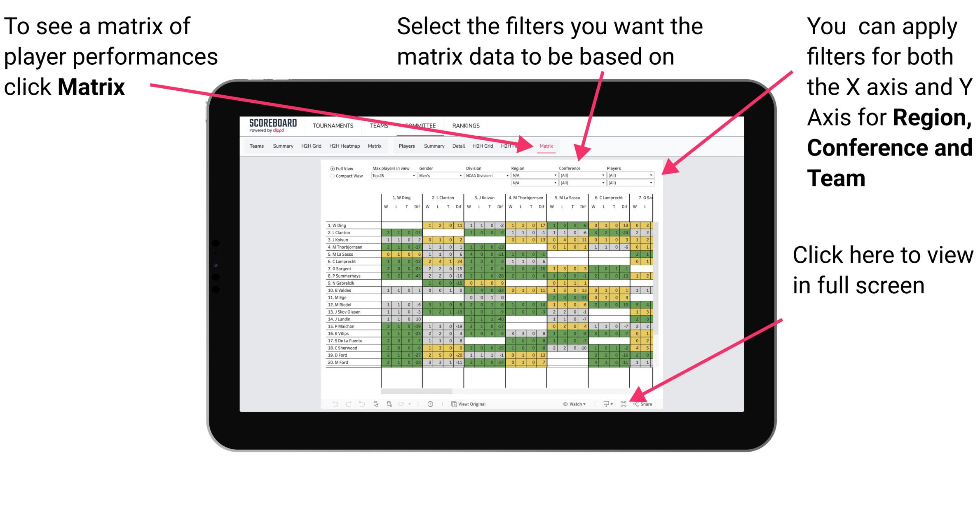The image size is (980, 528).
Task: Click the Share icon button
Action: (642, 404)
